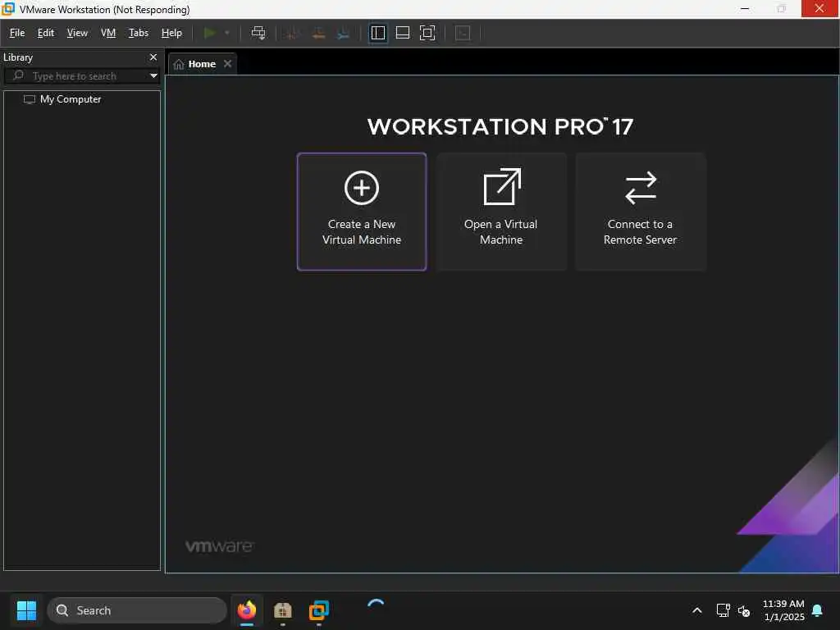Click Connect to a Remote Server
Image resolution: width=840 pixels, height=630 pixels.
640,212
